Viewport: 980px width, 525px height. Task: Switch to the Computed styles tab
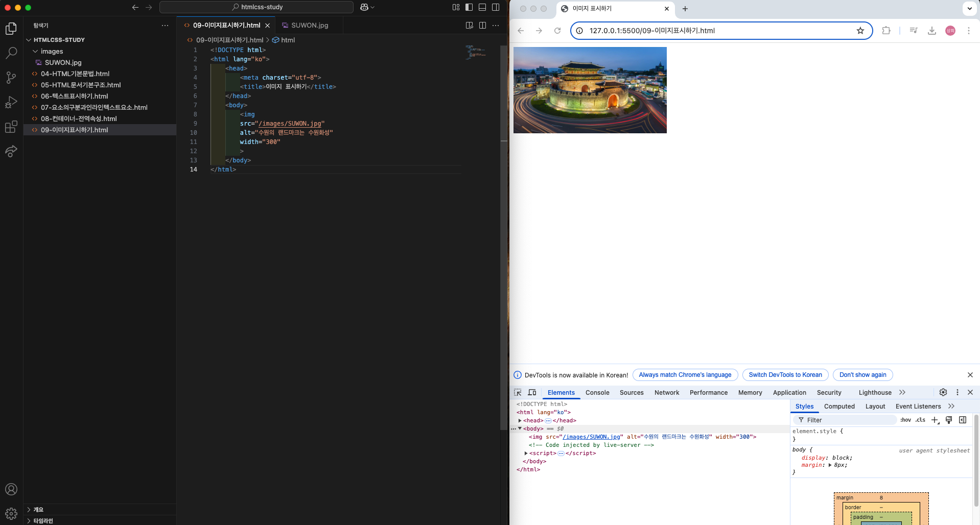(x=839, y=407)
